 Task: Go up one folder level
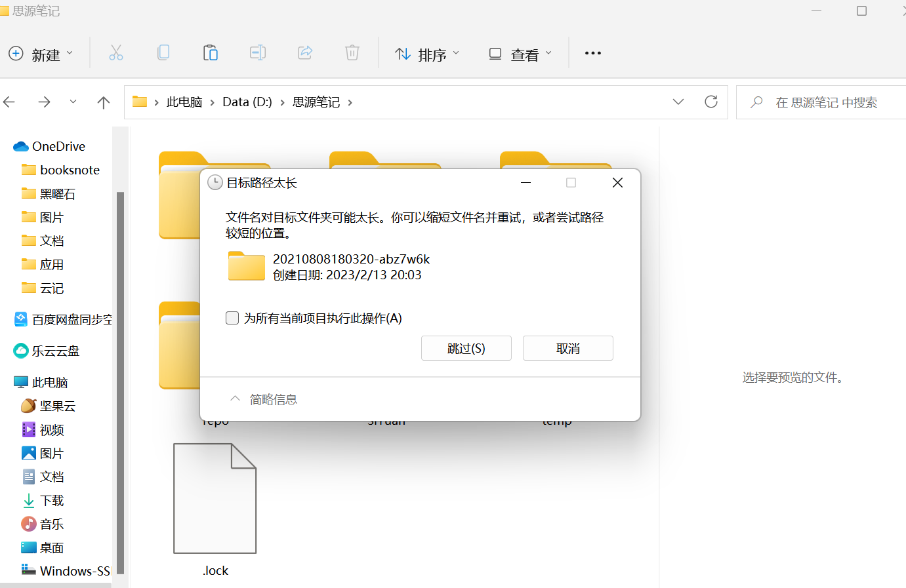pos(103,102)
